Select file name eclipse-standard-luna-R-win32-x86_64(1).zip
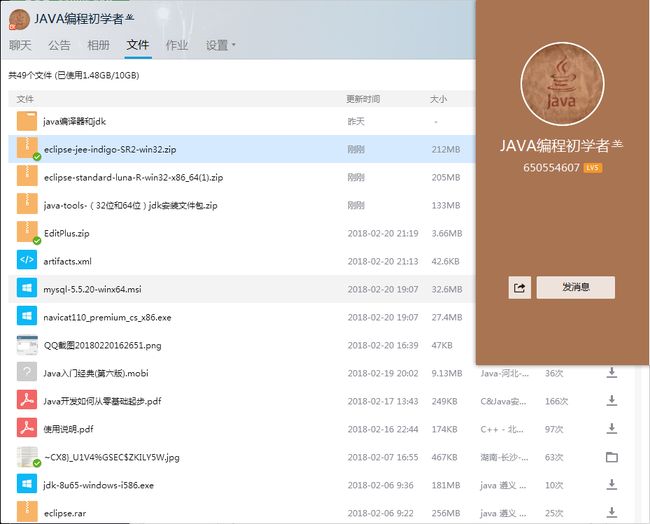The image size is (650, 524). click(133, 177)
